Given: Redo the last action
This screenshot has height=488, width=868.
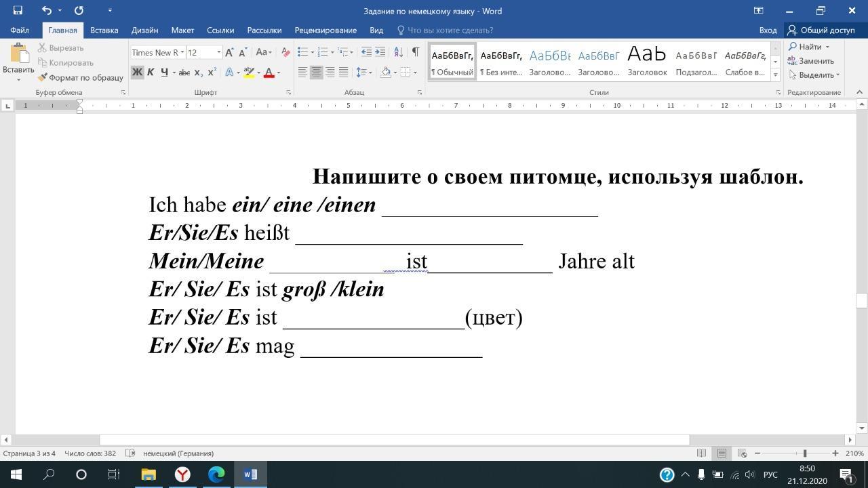Looking at the screenshot, I should click(x=79, y=10).
